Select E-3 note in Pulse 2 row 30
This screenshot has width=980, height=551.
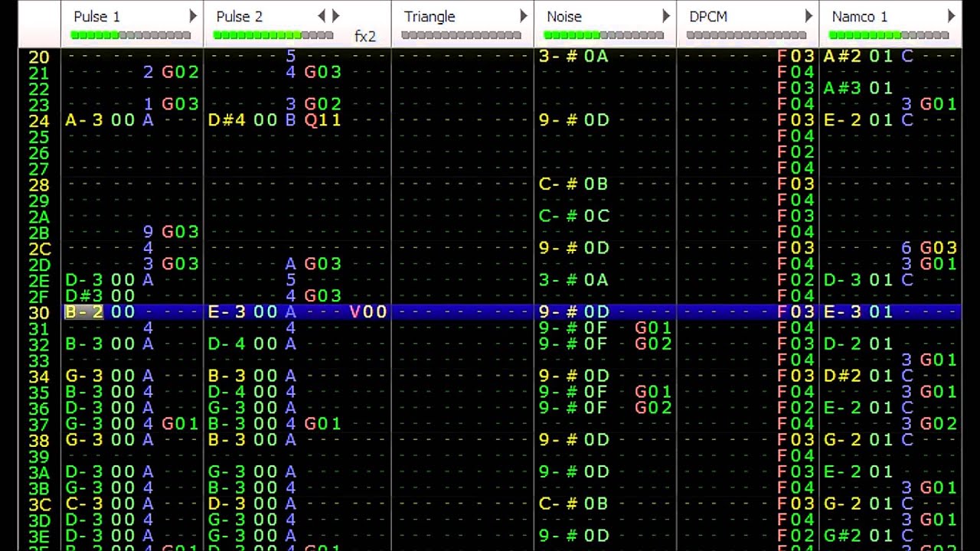pos(227,311)
